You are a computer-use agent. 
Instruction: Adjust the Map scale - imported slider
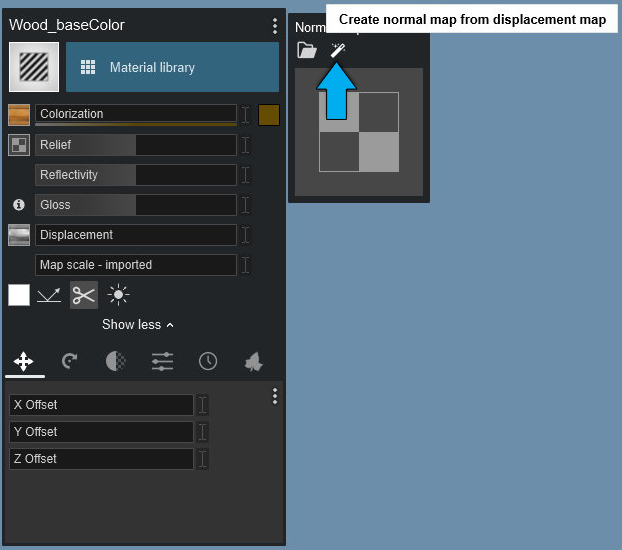point(136,265)
